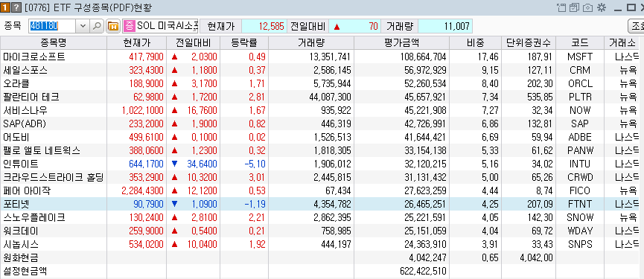Click the window copy icon with checkmark
The height and width of the screenshot is (279, 644).
coord(574,7)
